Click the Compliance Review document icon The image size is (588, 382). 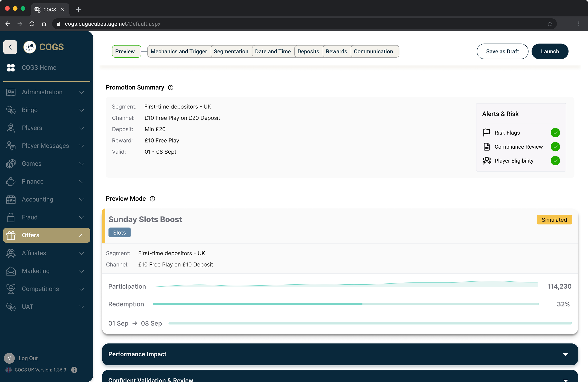point(486,147)
